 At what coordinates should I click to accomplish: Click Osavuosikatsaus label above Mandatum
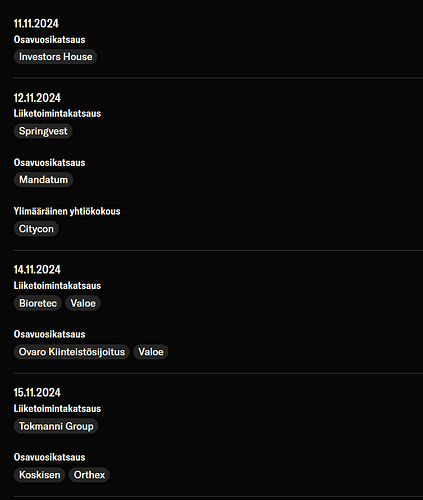[49, 162]
